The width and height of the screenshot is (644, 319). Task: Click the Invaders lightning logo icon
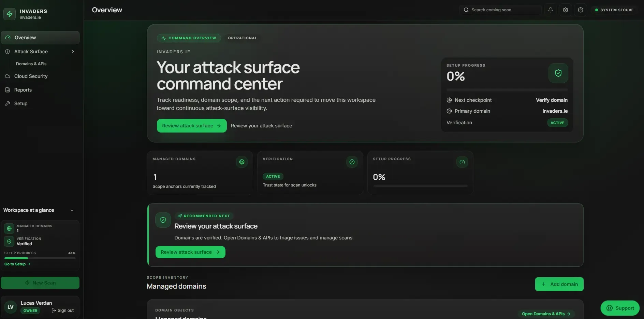tap(10, 14)
